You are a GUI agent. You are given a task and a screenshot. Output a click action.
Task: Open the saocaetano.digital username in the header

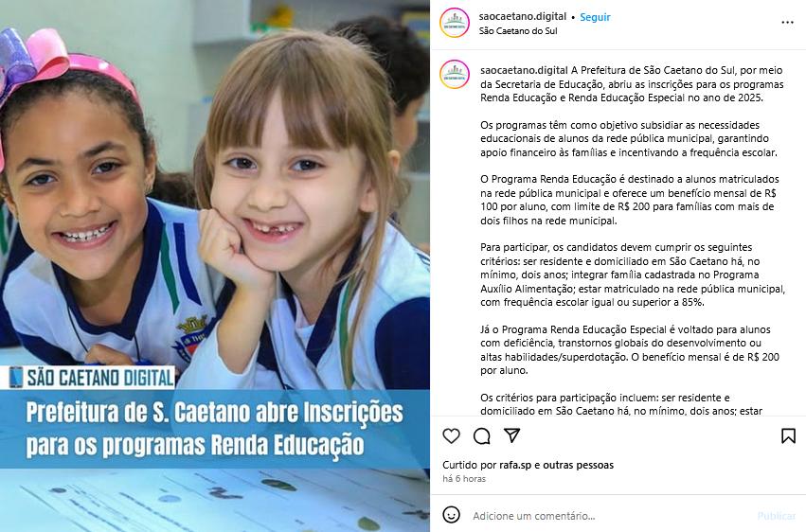tap(522, 16)
